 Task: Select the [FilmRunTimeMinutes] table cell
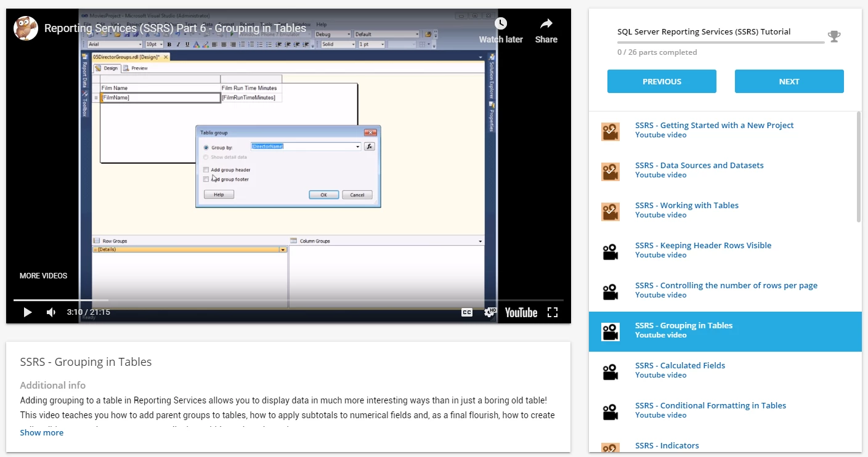(251, 97)
